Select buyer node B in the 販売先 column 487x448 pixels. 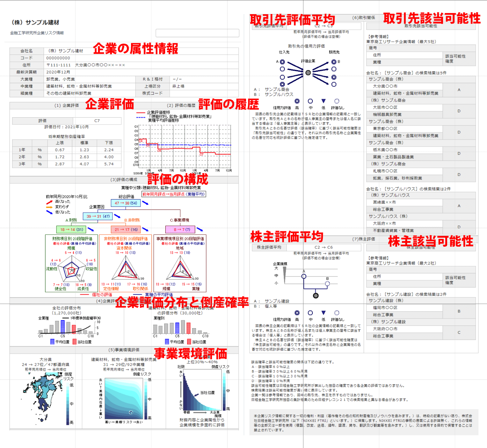point(334,62)
